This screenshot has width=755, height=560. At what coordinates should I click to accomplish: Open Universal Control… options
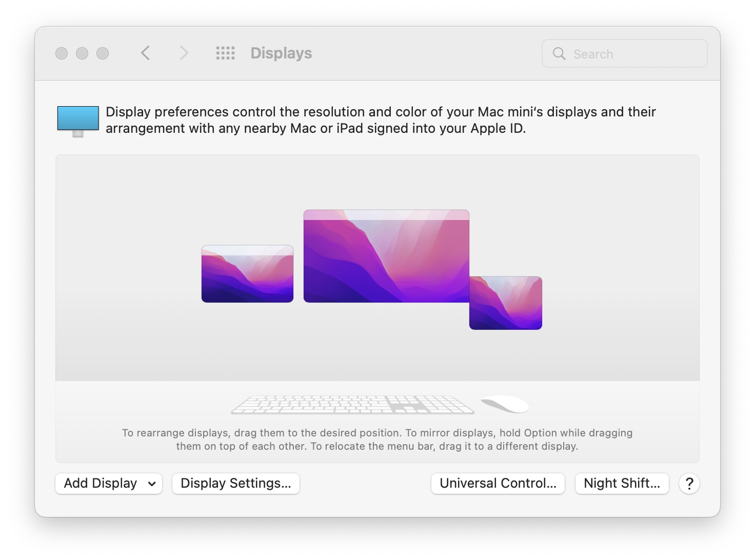[498, 484]
